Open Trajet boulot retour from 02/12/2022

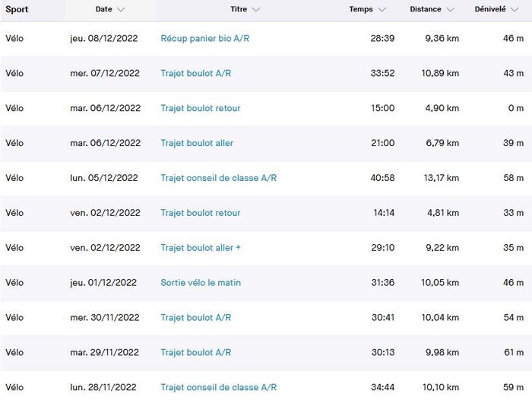(x=200, y=213)
